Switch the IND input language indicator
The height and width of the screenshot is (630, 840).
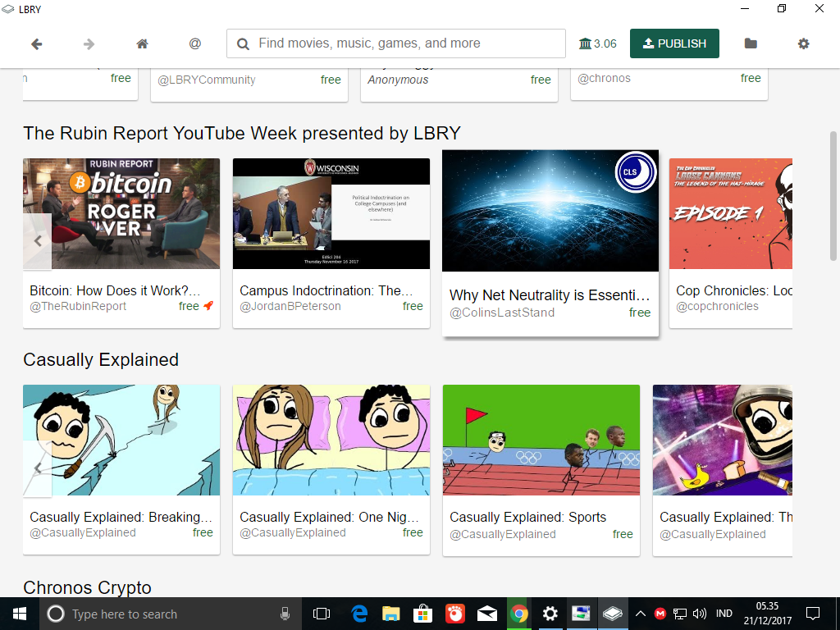724,614
